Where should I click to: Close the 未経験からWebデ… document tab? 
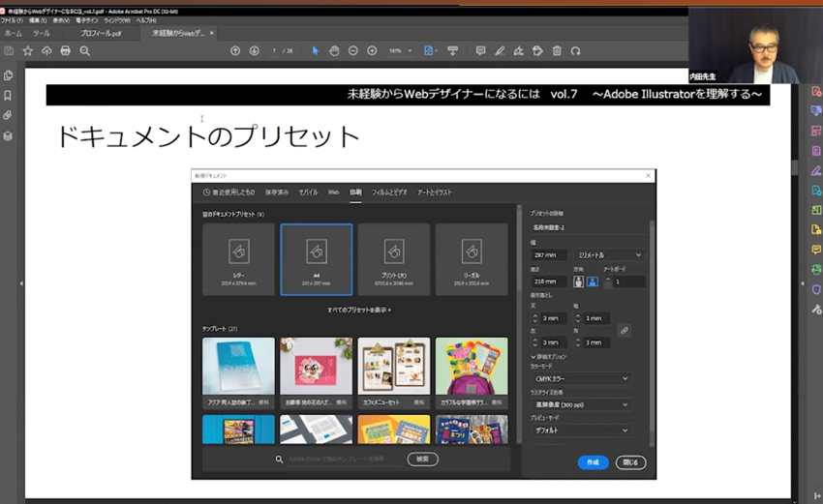[211, 33]
